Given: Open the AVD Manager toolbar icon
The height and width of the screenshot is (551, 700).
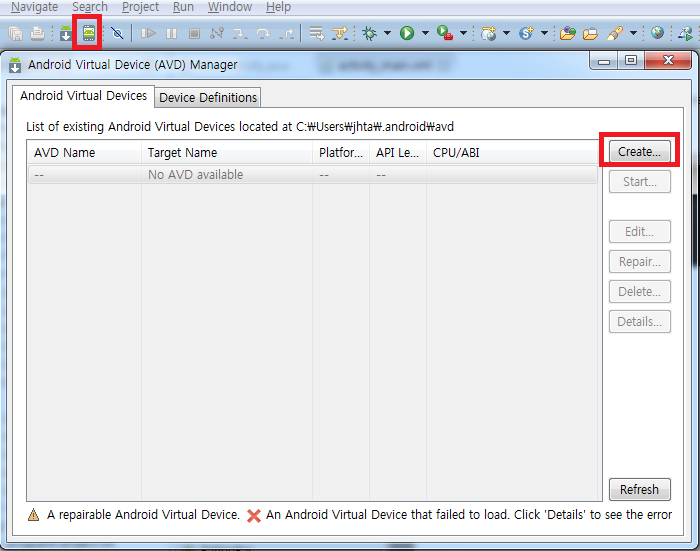Looking at the screenshot, I should pos(88,33).
